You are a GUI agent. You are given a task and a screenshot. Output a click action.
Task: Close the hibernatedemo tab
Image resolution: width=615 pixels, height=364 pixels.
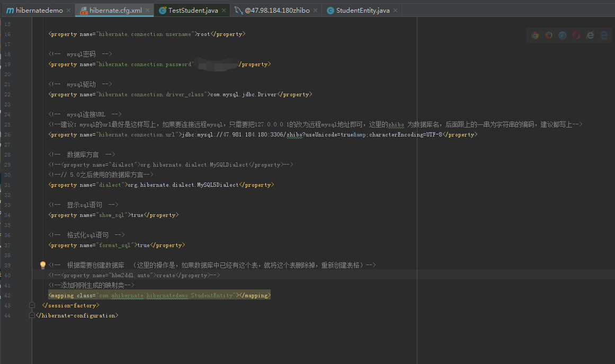point(69,11)
